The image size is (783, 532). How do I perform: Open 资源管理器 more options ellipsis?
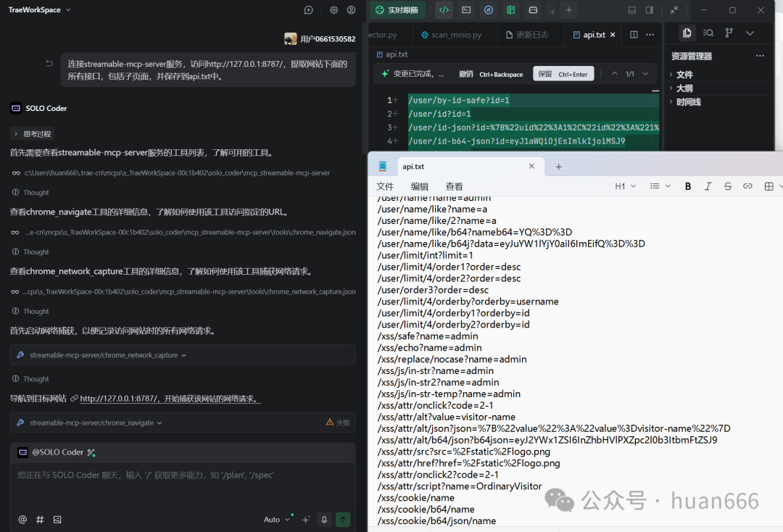[x=760, y=56]
